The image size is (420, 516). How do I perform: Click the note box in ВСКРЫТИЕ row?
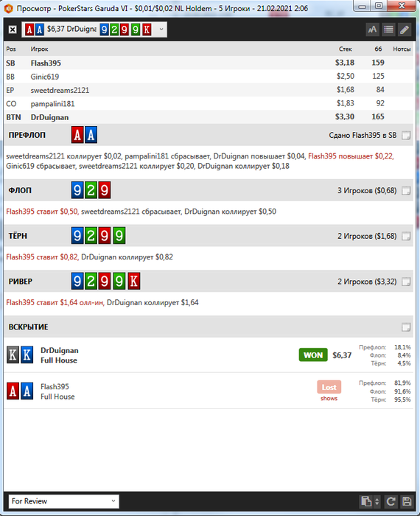tap(406, 327)
